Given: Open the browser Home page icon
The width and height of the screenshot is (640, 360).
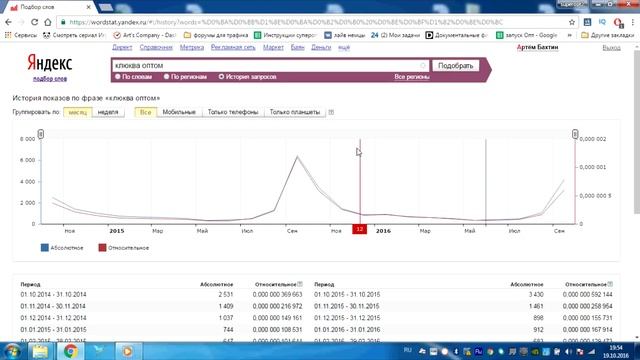Looking at the screenshot, I should 48,22.
